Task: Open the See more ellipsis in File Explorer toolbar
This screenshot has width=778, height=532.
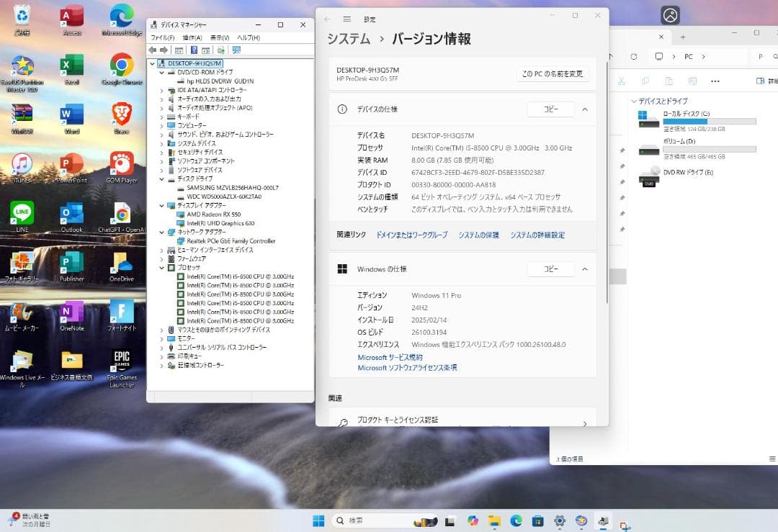Action: [x=715, y=80]
